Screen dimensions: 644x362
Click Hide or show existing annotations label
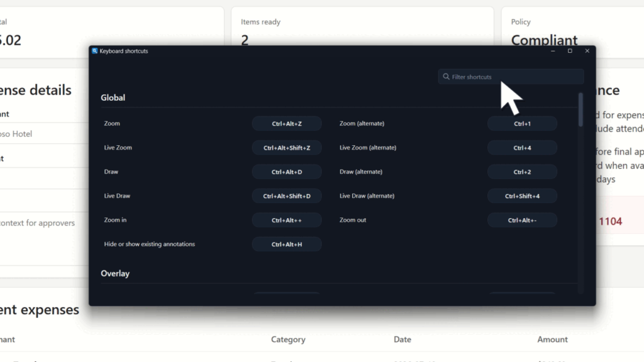coord(150,244)
